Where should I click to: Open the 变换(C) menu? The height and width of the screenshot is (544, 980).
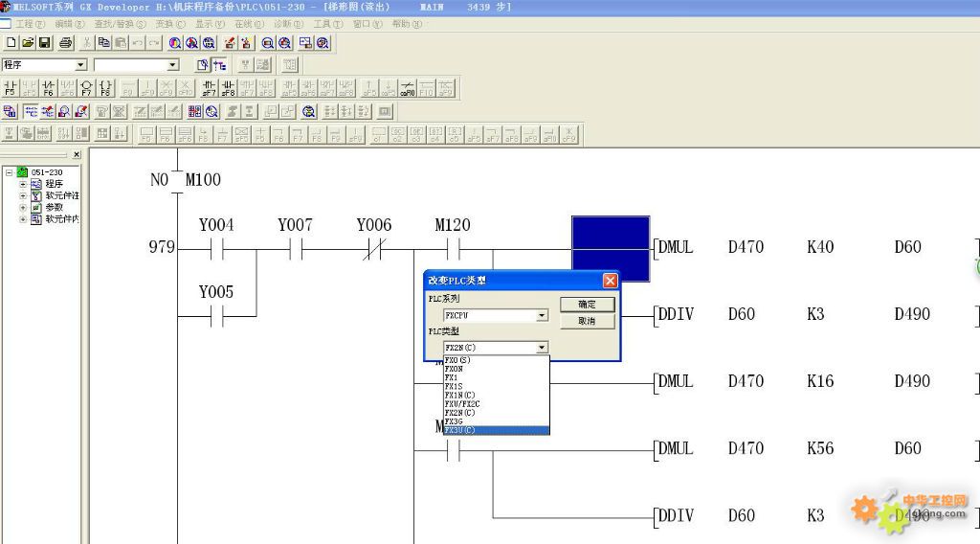170,24
